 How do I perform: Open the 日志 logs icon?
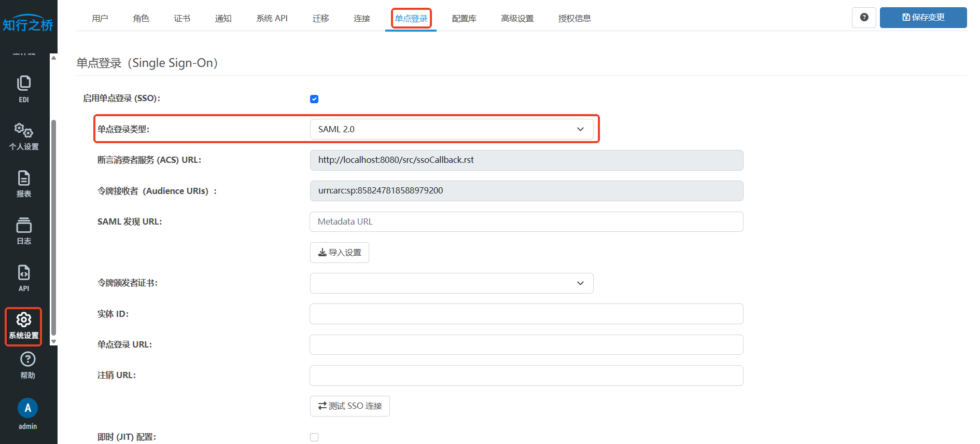(24, 231)
